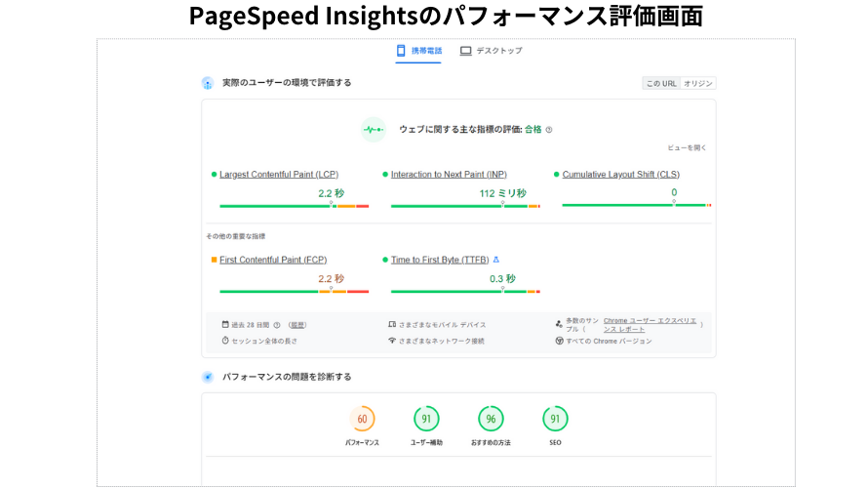Click the FCP distribution bar

(294, 292)
